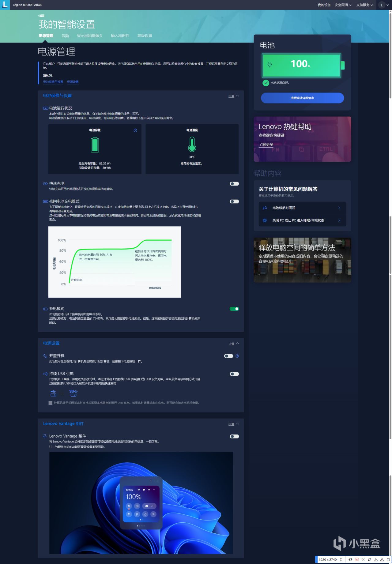Pin the screenshot with the pushpin icon

[369, 559]
